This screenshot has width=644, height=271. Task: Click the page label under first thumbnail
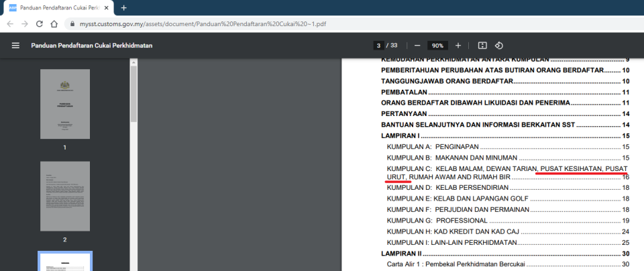[65, 148]
